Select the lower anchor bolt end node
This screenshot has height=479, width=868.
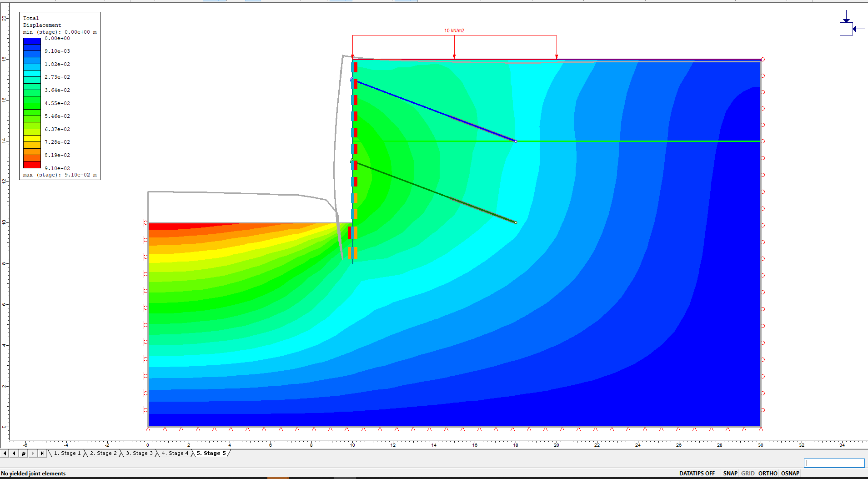point(516,222)
